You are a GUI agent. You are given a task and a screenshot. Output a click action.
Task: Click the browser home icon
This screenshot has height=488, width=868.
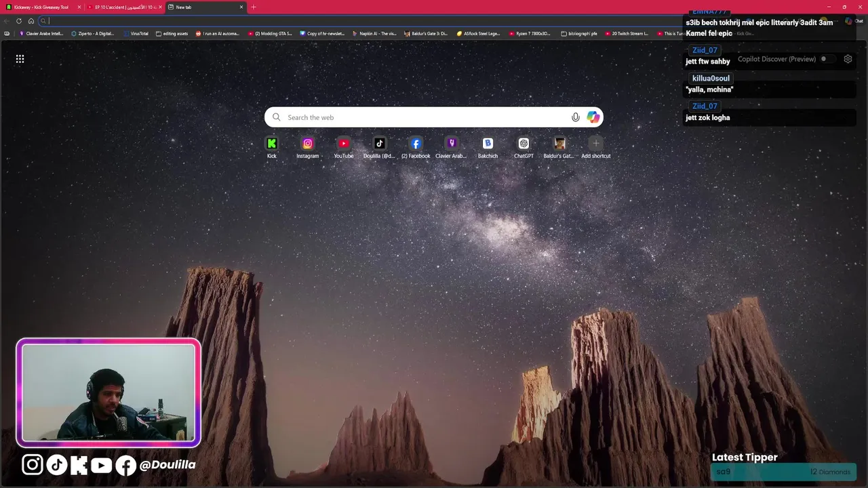pos(31,21)
